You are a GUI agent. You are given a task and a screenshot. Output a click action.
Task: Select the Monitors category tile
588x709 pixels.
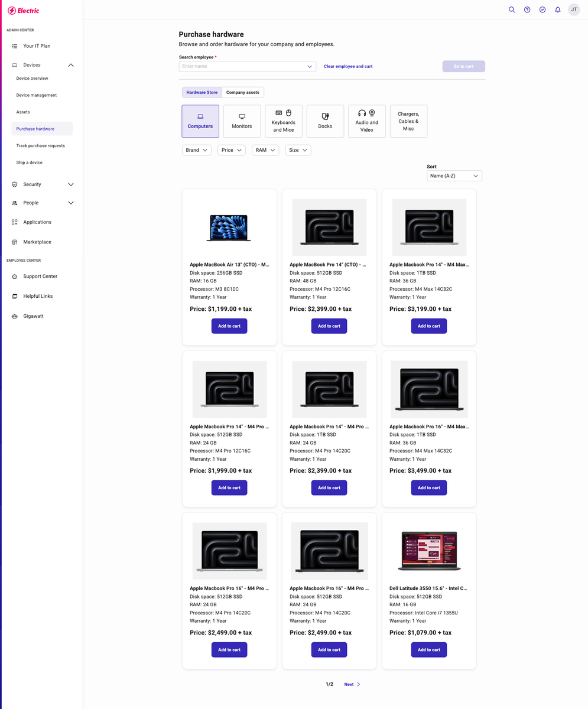[x=242, y=121]
